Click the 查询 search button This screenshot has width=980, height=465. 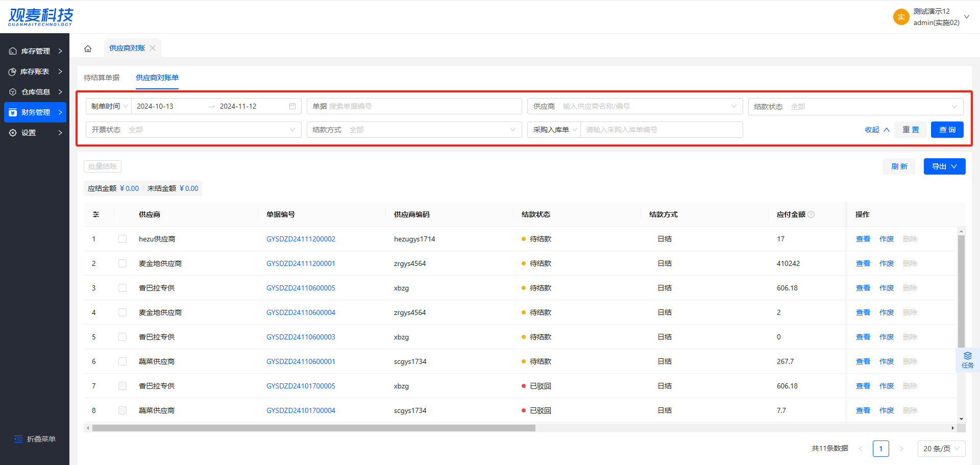tap(947, 130)
